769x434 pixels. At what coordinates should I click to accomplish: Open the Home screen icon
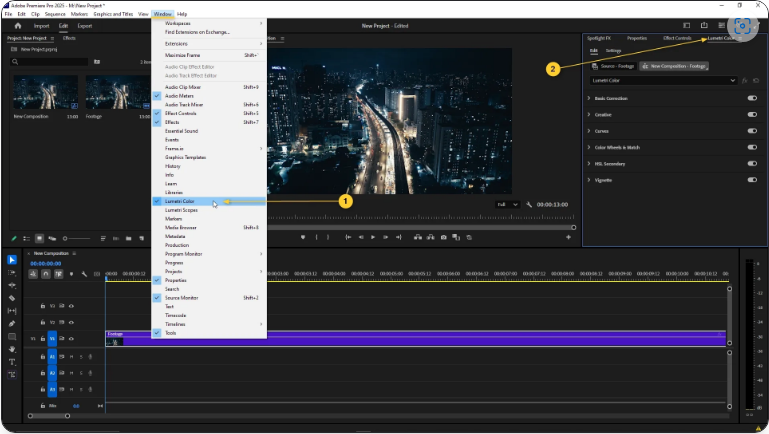click(18, 26)
